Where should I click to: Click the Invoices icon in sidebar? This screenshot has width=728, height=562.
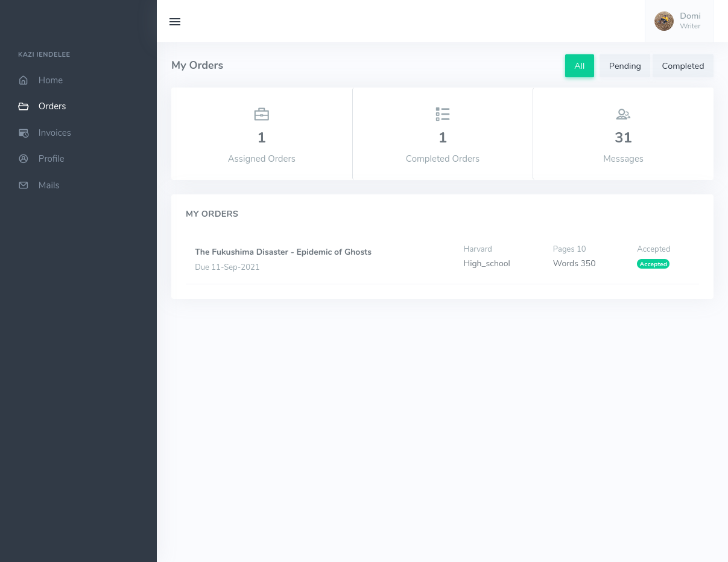click(24, 133)
